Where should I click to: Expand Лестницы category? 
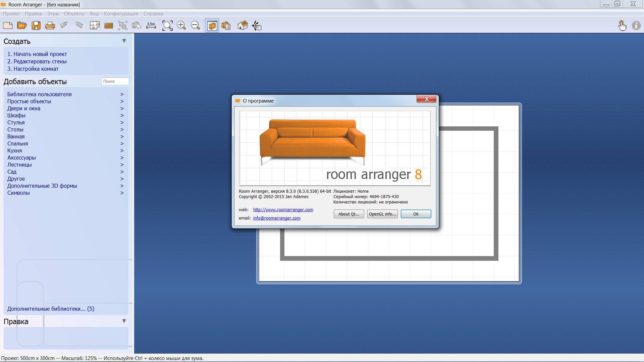coord(65,165)
